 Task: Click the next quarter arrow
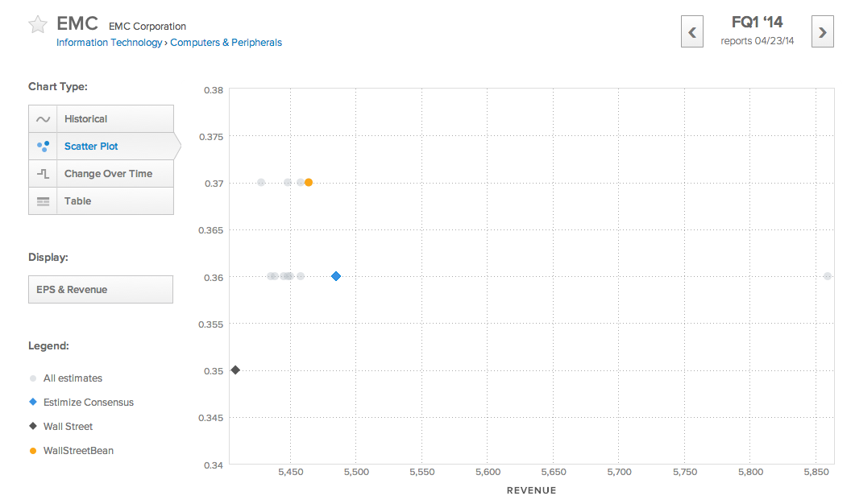pos(822,31)
